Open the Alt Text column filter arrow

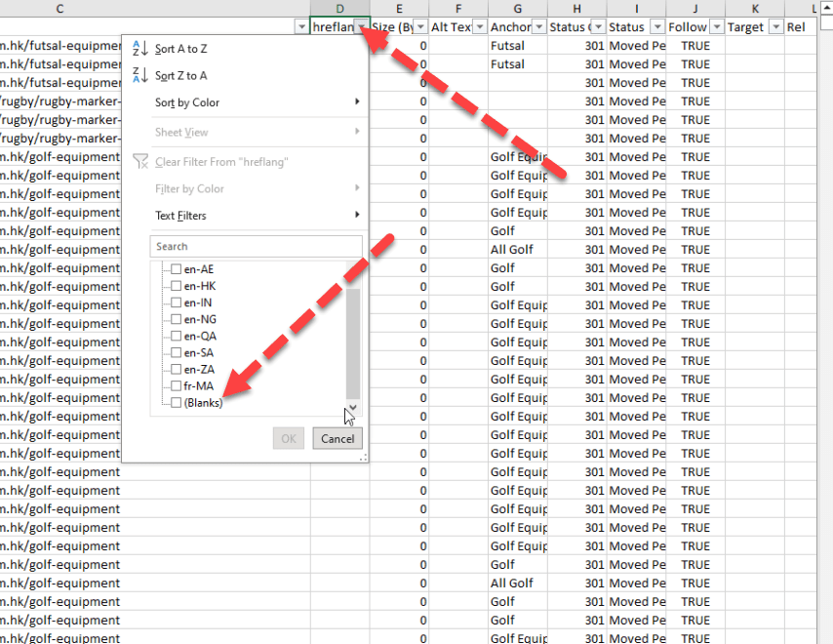point(479,27)
